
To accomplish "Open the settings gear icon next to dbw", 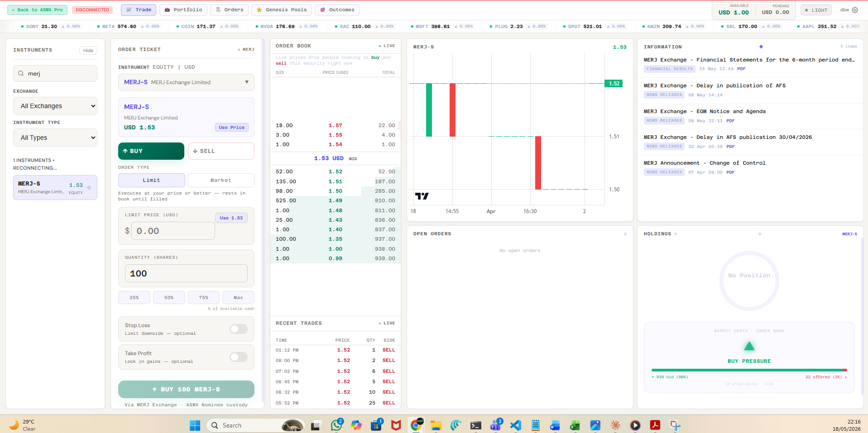I will [855, 10].
